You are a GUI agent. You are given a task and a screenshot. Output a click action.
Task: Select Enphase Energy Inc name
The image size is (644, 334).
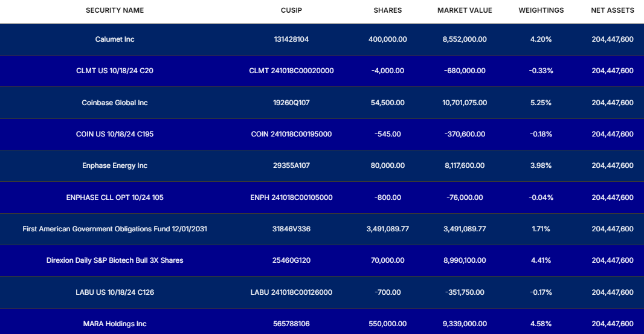point(115,165)
